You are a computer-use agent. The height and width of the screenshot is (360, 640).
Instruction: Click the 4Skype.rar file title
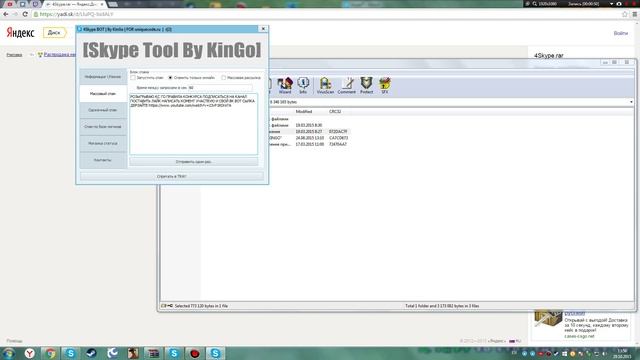(x=549, y=55)
